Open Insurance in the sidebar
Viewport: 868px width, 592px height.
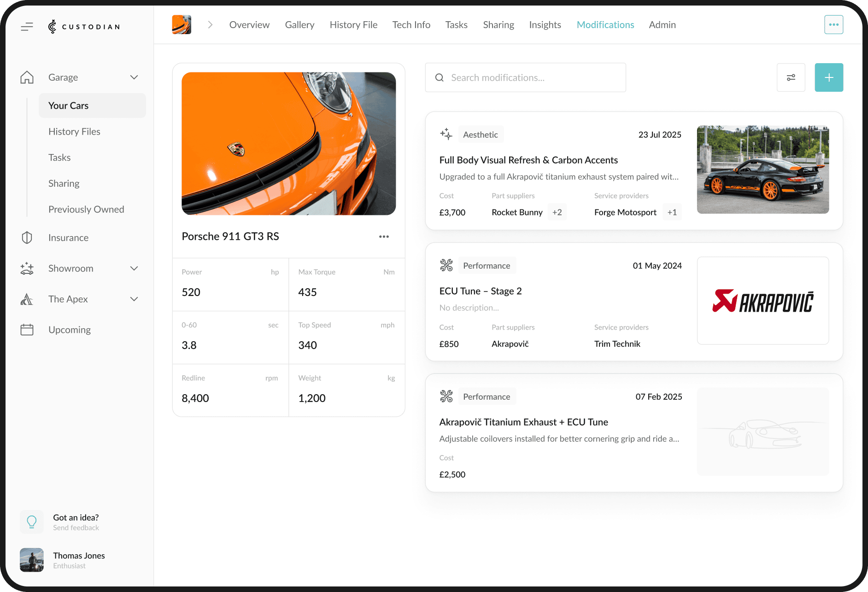(x=68, y=237)
